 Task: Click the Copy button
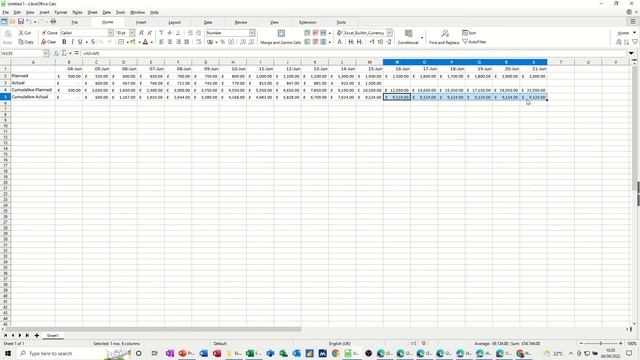click(x=26, y=42)
